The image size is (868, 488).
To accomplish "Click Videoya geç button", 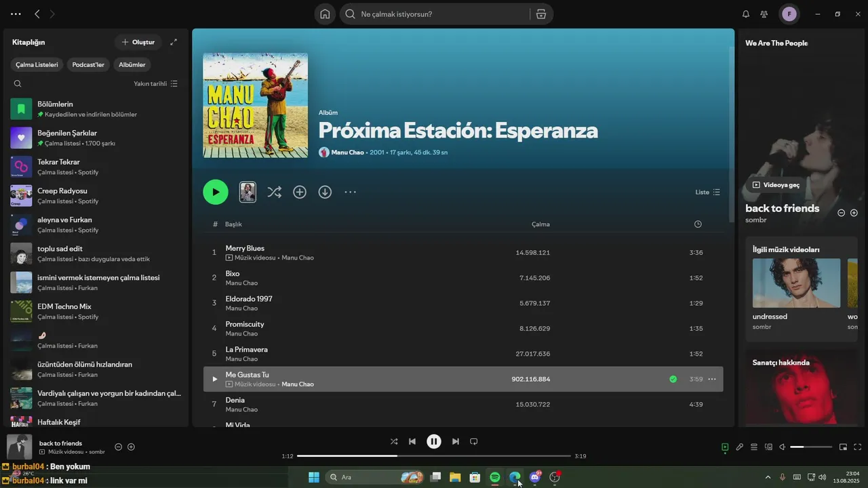I will pos(776,185).
